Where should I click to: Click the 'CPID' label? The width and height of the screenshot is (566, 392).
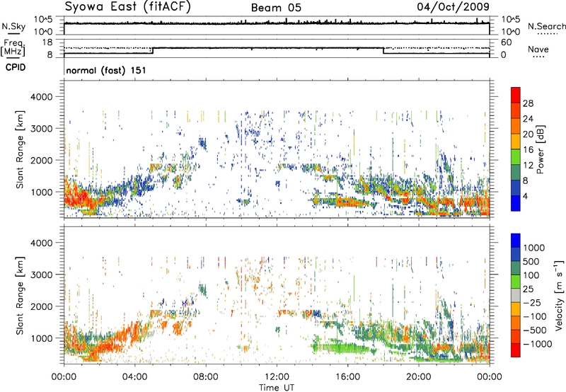point(16,67)
